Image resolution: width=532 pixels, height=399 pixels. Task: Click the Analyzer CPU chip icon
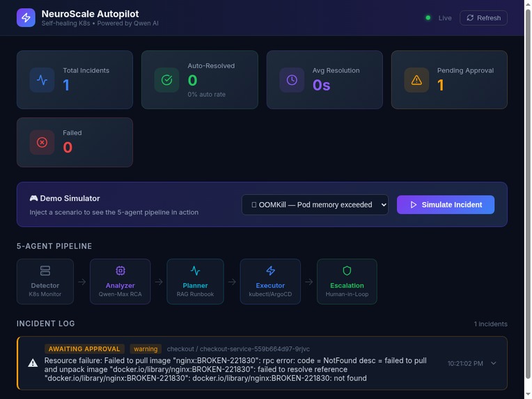tap(120, 271)
